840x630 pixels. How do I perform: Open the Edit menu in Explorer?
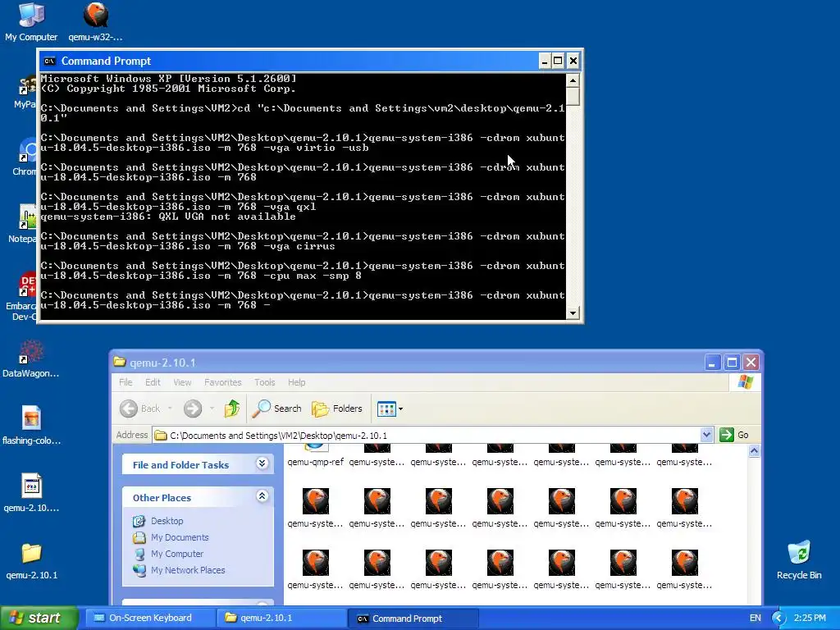(x=153, y=382)
